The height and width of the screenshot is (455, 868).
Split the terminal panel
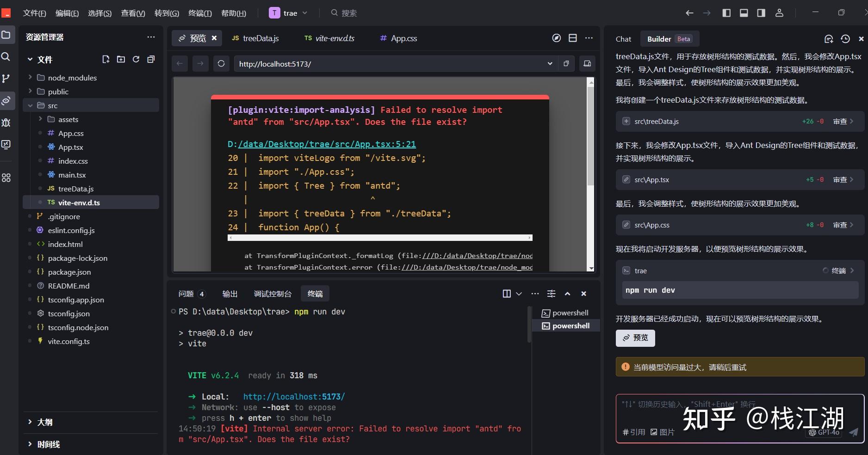(x=507, y=294)
